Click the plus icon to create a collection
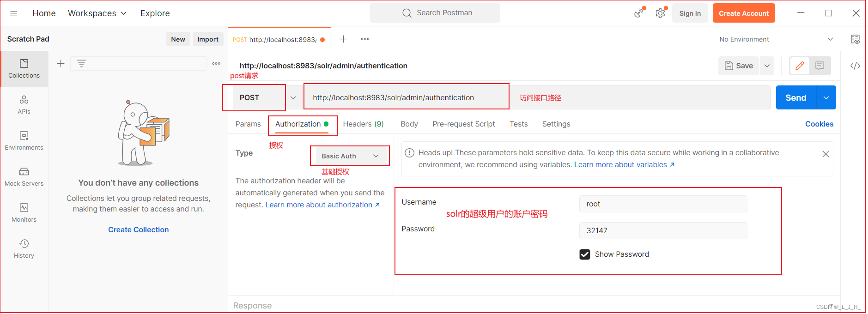Image resolution: width=868 pixels, height=314 pixels. click(61, 64)
